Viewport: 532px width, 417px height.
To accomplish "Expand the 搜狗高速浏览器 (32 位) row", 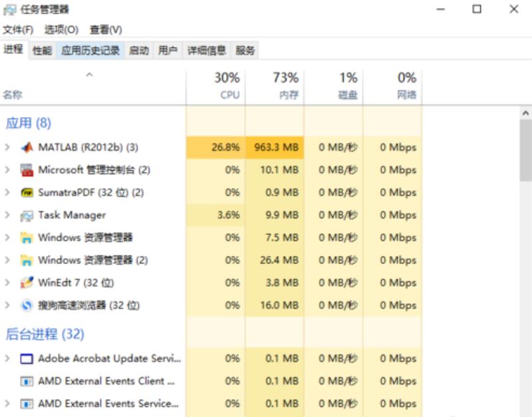I will click(7, 305).
